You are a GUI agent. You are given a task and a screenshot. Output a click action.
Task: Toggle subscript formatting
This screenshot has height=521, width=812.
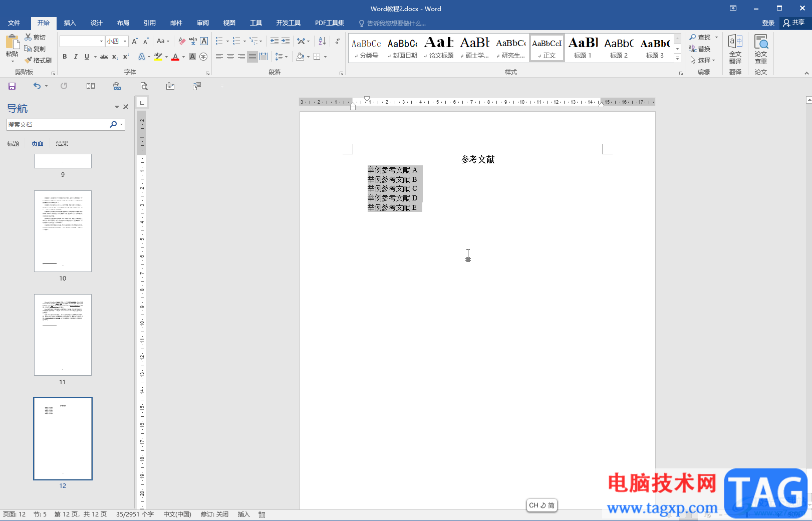(x=115, y=57)
